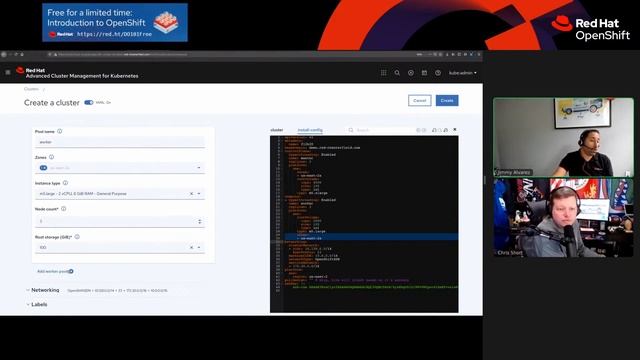Image resolution: width=640 pixels, height=360 pixels.
Task: Click the browser address bar
Action: coord(229,54)
